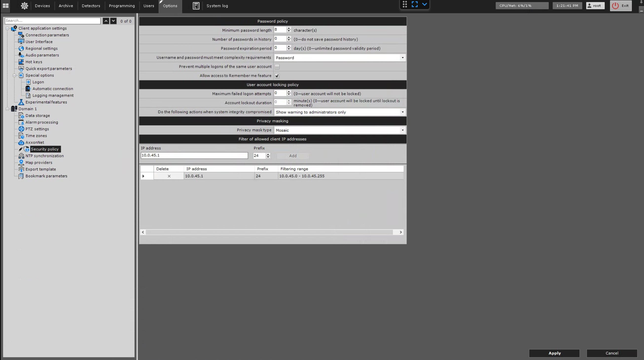Click the layouts grid icon at top-left
Viewport: 644px width, 360px height.
(5, 5)
